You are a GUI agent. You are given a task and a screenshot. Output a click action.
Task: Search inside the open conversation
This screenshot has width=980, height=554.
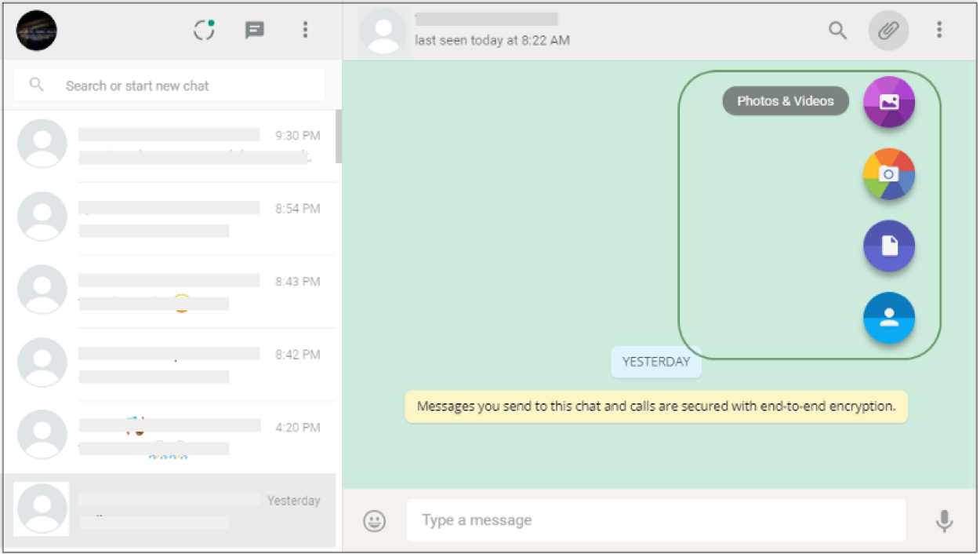(837, 31)
